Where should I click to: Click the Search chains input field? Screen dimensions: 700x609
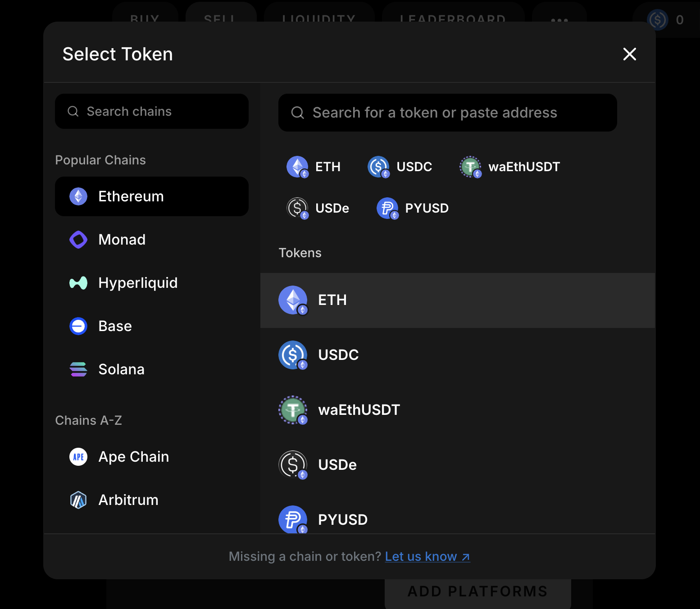pyautogui.click(x=151, y=111)
